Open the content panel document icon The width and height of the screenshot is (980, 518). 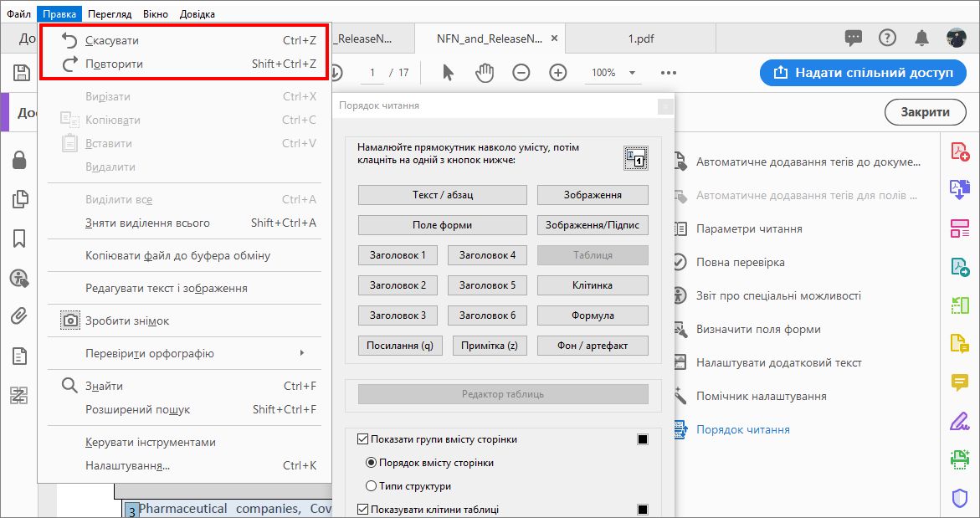click(19, 356)
